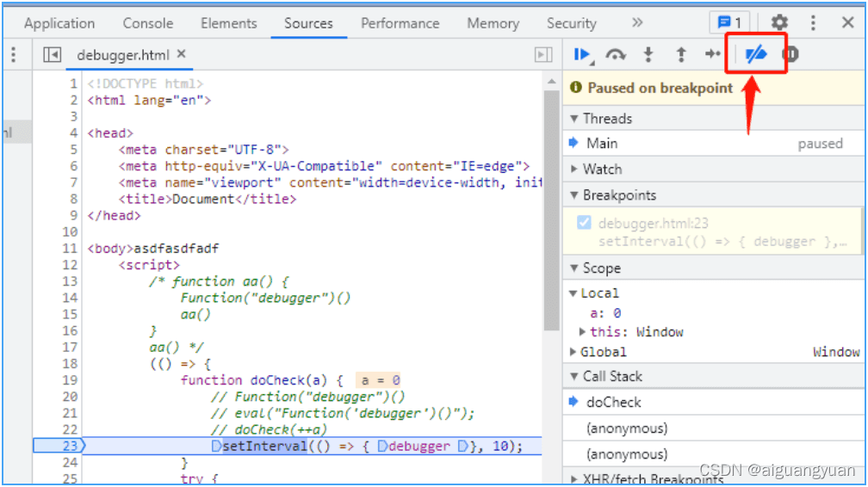This screenshot has width=868, height=487.
Task: Click the Step into function icon
Action: click(x=648, y=55)
